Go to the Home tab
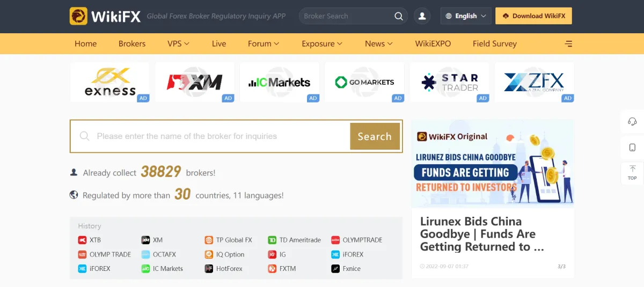644x287 pixels. click(x=86, y=44)
